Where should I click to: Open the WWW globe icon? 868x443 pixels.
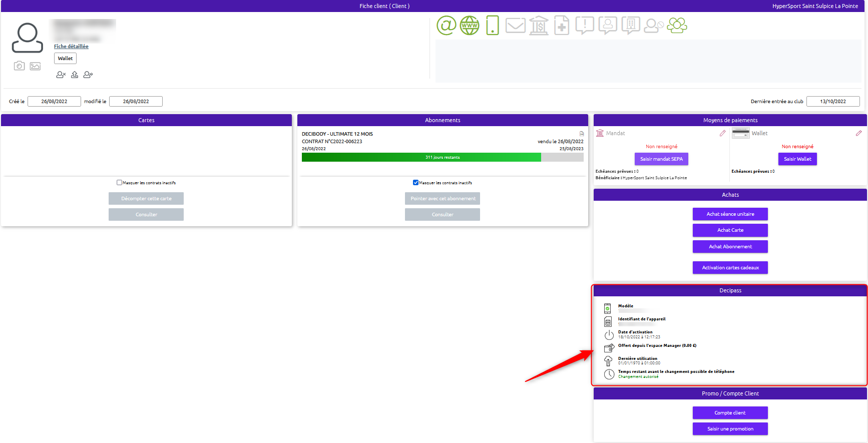[470, 25]
